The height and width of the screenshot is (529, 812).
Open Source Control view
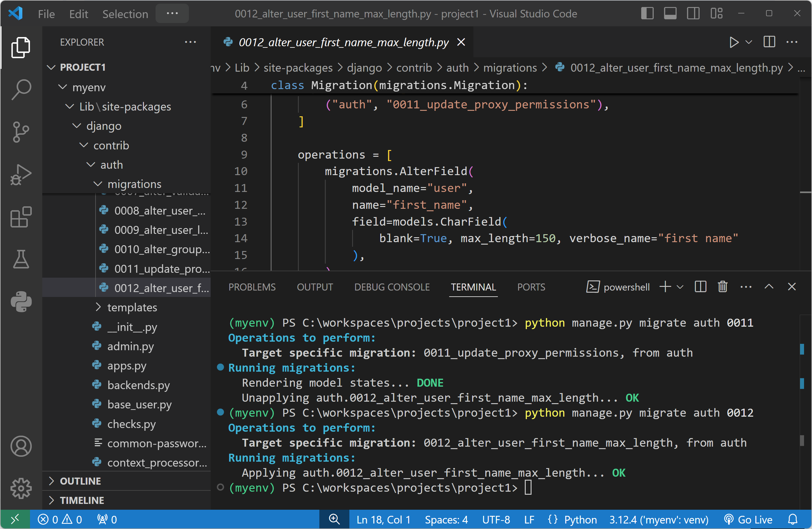(21, 132)
